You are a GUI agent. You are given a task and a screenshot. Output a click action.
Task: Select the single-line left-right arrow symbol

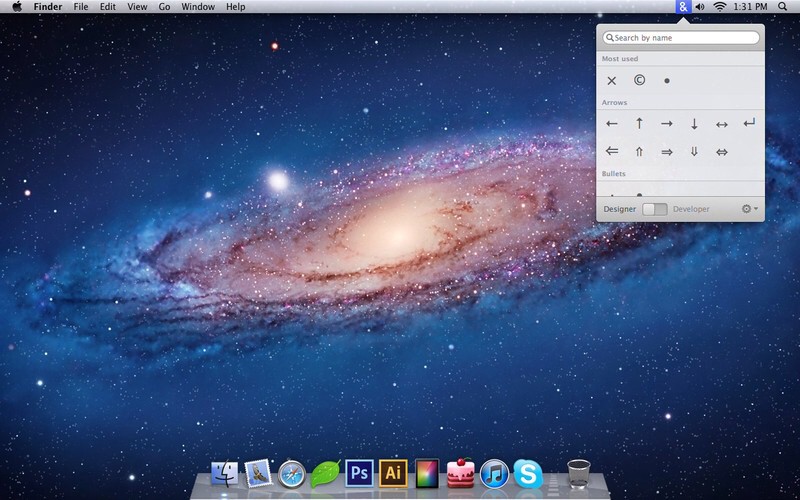721,124
